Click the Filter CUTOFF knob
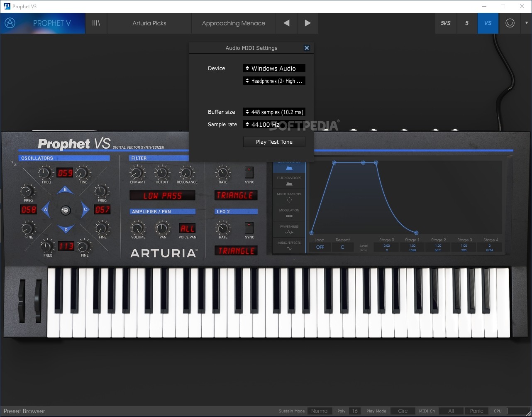 pyautogui.click(x=162, y=172)
